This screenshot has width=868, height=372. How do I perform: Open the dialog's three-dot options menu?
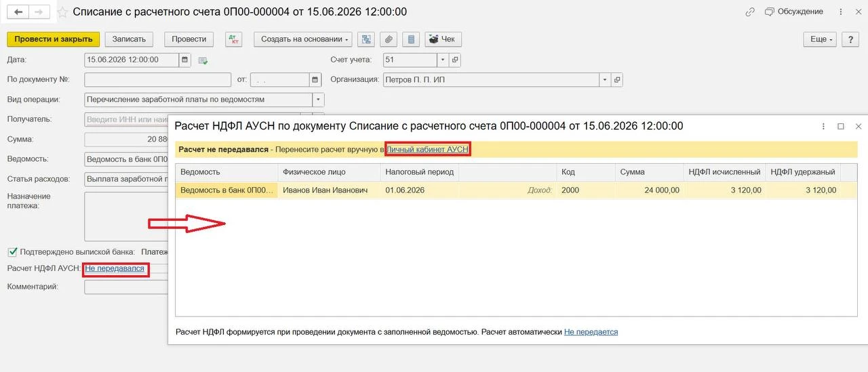tap(823, 126)
